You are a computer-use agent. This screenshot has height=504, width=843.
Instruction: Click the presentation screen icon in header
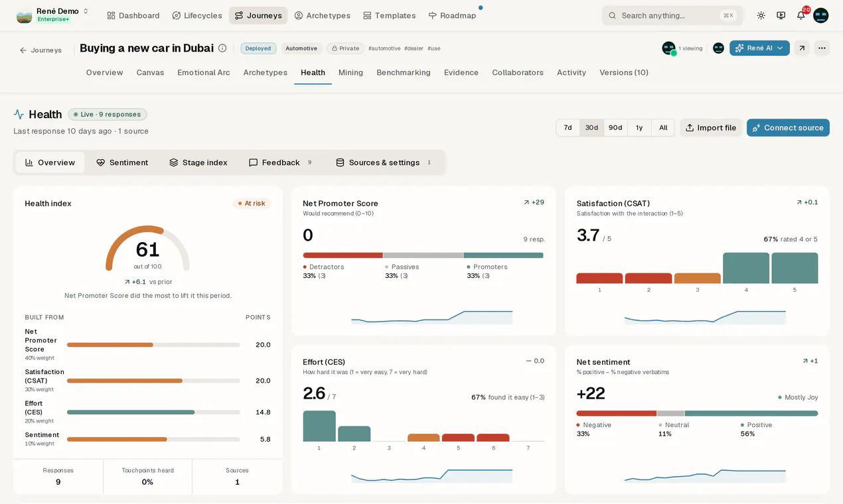point(781,15)
